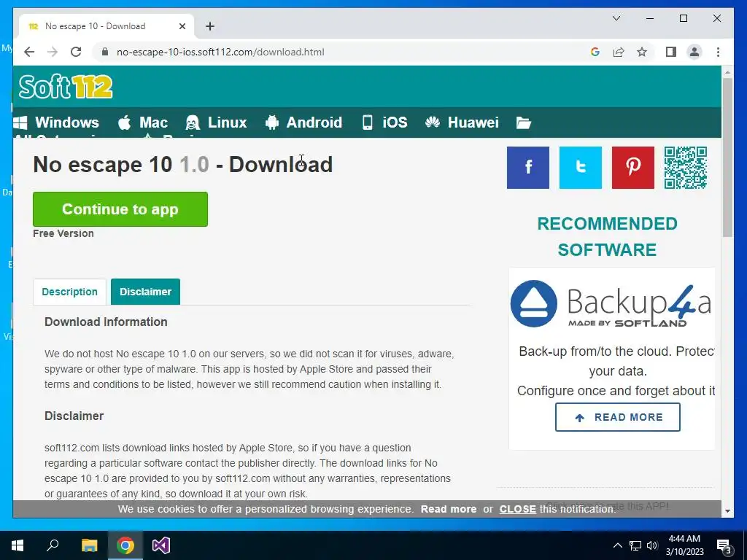Click the open folder icon in the nav bar

524,122
